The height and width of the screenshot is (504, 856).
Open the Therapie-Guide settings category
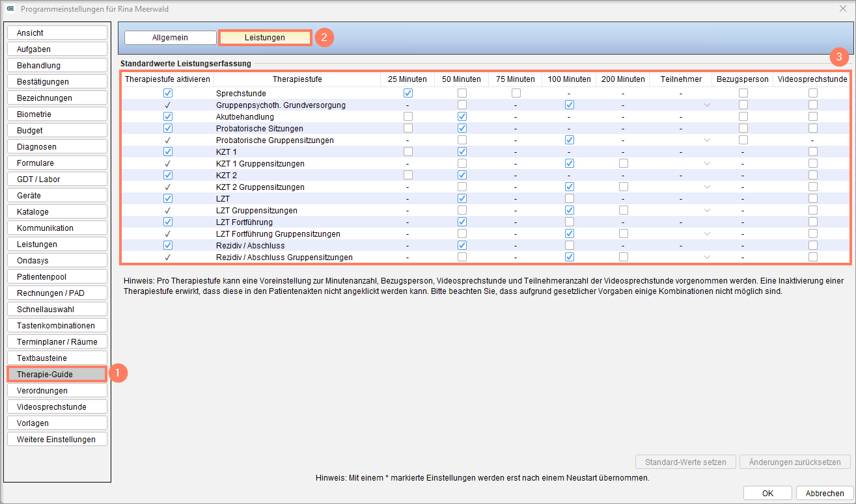57,374
